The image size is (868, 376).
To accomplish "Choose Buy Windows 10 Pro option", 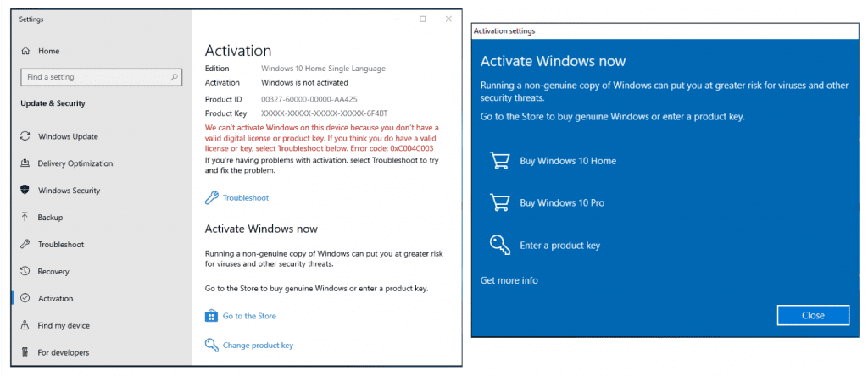I will [x=562, y=203].
